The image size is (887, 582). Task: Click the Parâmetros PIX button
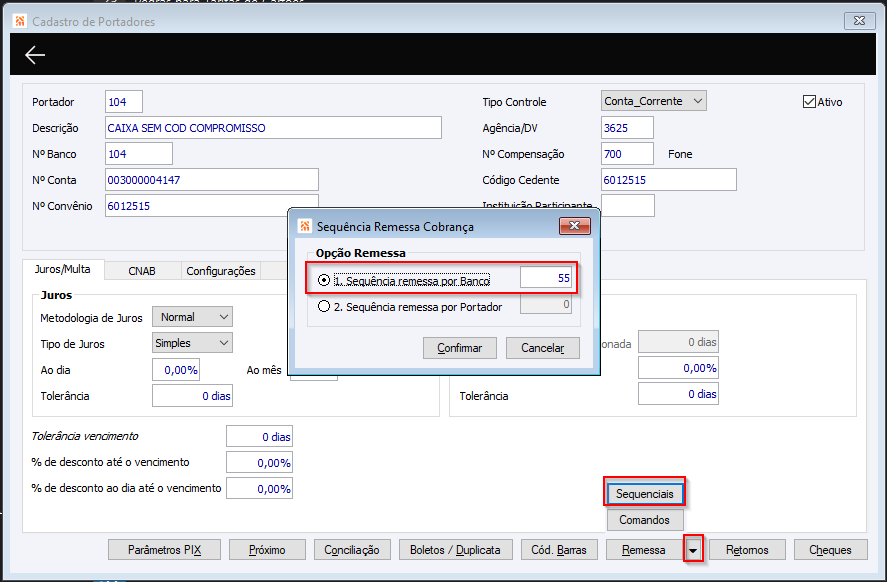[165, 550]
